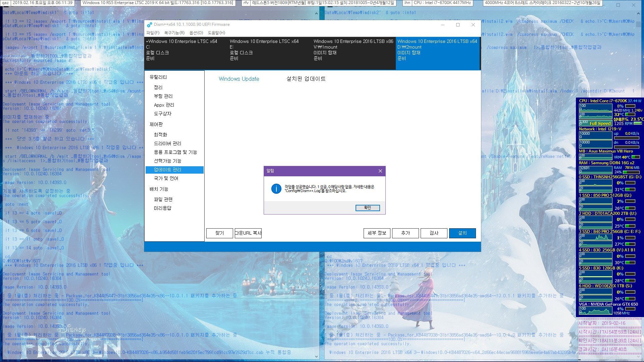The width and height of the screenshot is (644, 362).
Task: Click the 검사 button
Action: 434,233
